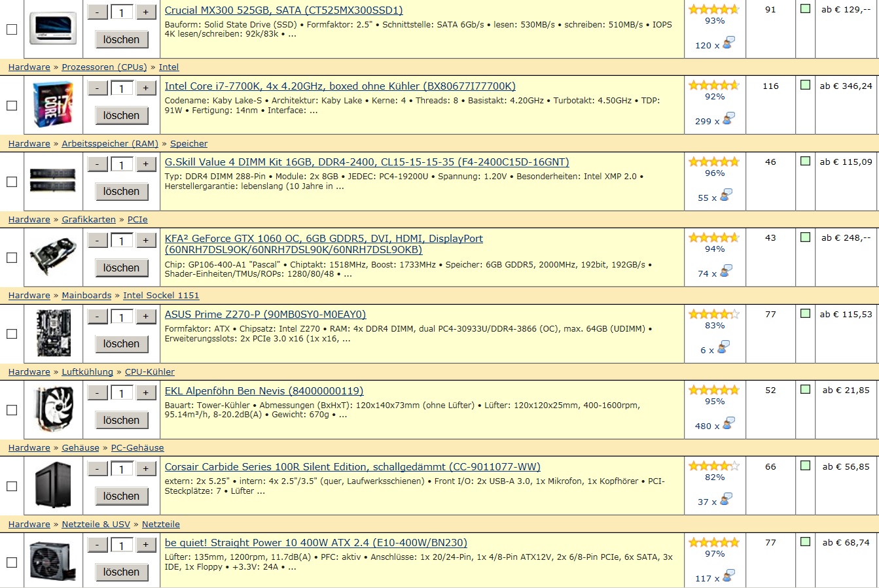879x588 pixels.
Task: Go to PC-Gehäuse breadcrumb
Action: (x=137, y=448)
